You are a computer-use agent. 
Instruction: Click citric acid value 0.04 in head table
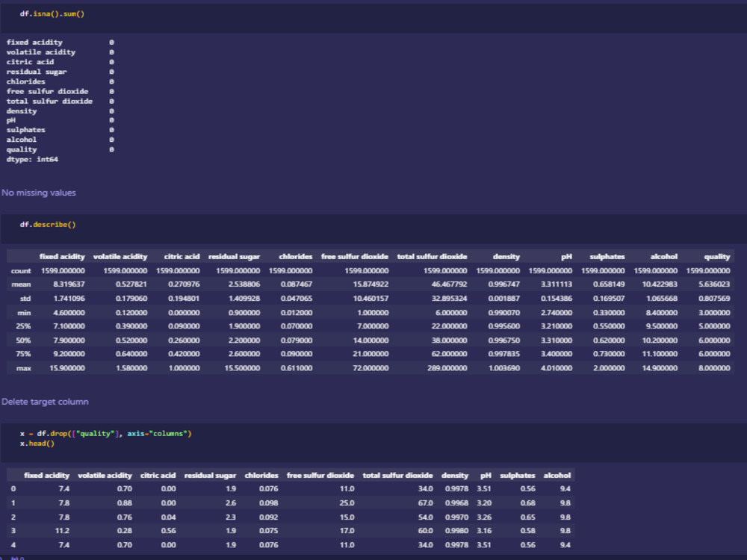pyautogui.click(x=168, y=517)
